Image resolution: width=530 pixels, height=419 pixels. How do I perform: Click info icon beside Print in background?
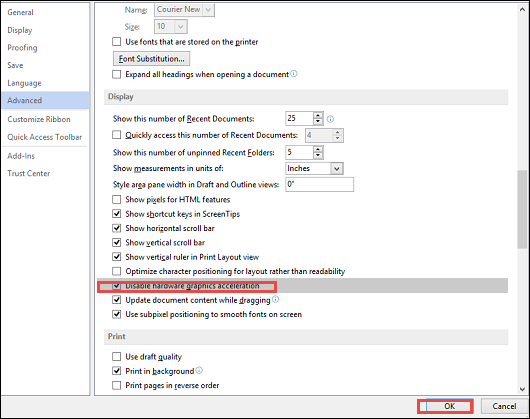click(x=199, y=370)
